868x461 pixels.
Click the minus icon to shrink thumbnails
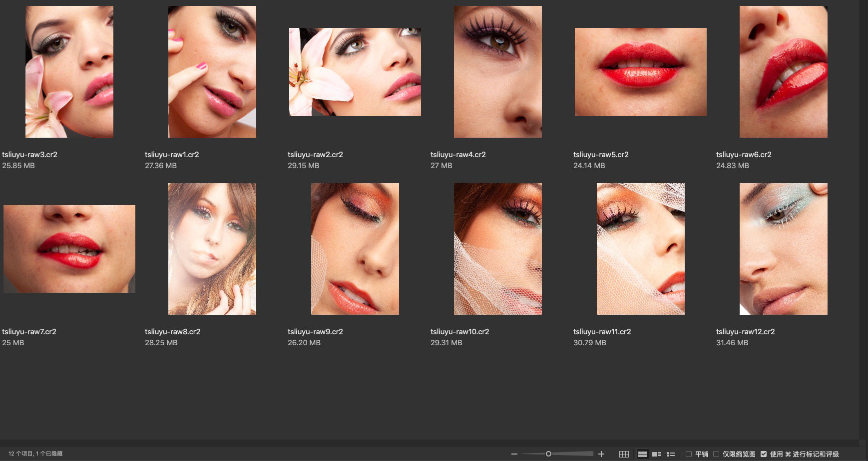tap(514, 454)
